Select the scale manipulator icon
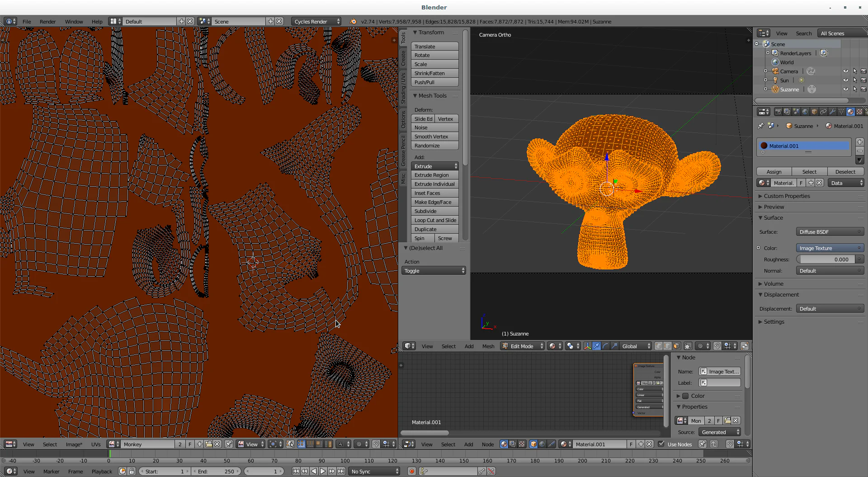868x477 pixels. click(614, 346)
